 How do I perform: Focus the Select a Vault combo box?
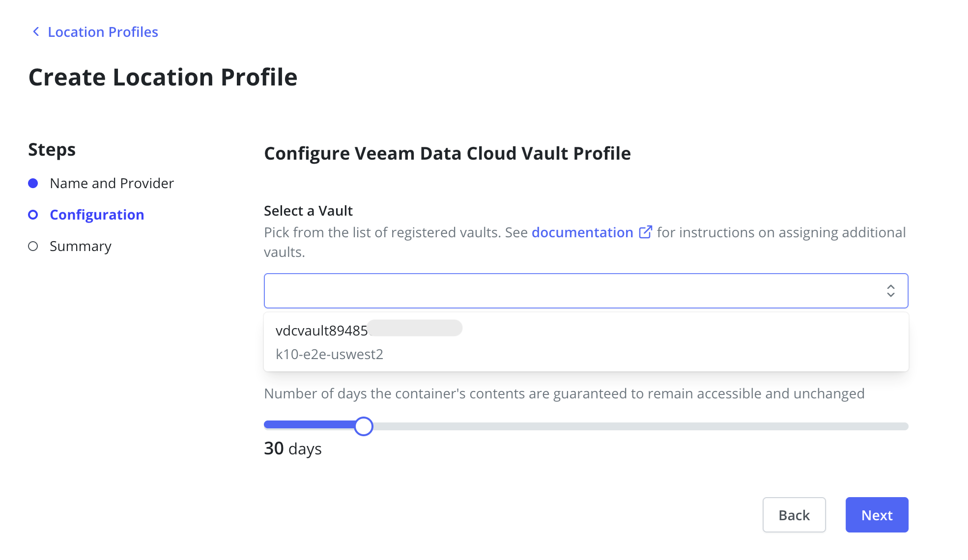pyautogui.click(x=570, y=291)
